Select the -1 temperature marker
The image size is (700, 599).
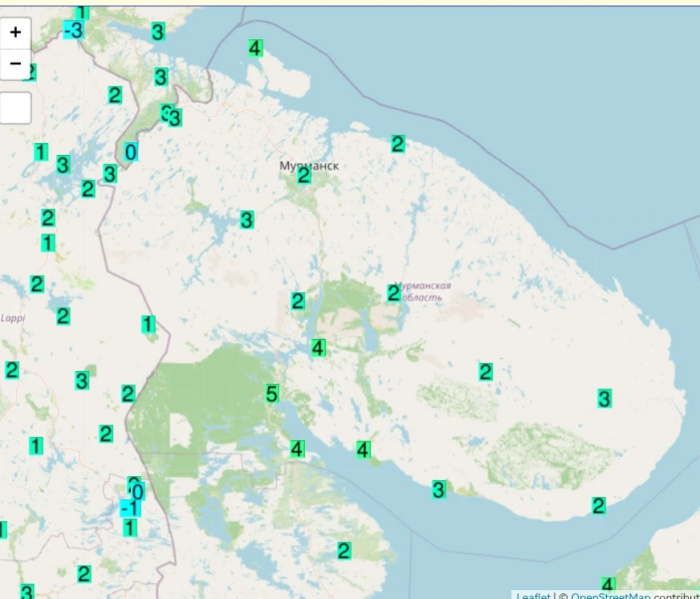(130, 508)
